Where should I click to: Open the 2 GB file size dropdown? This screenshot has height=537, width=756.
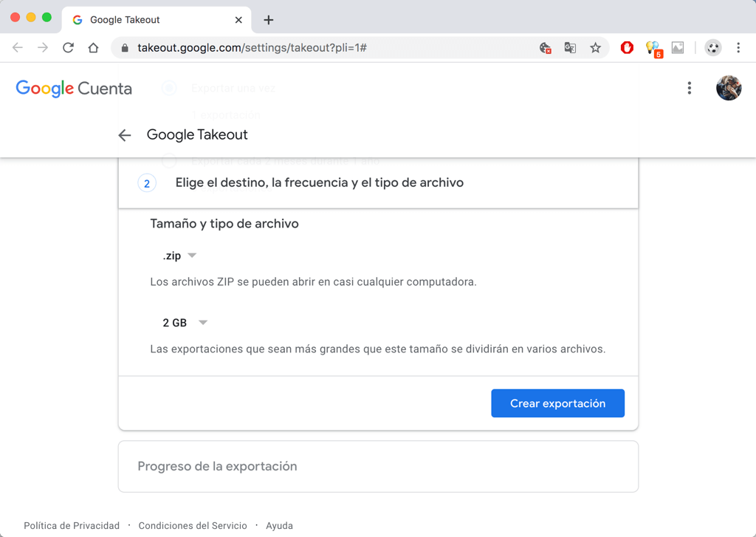(185, 323)
